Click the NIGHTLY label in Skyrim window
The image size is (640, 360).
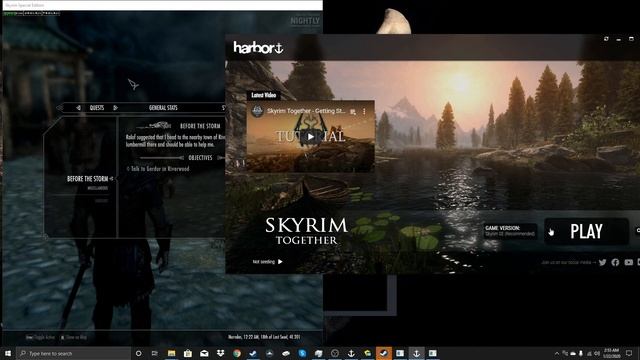305,21
